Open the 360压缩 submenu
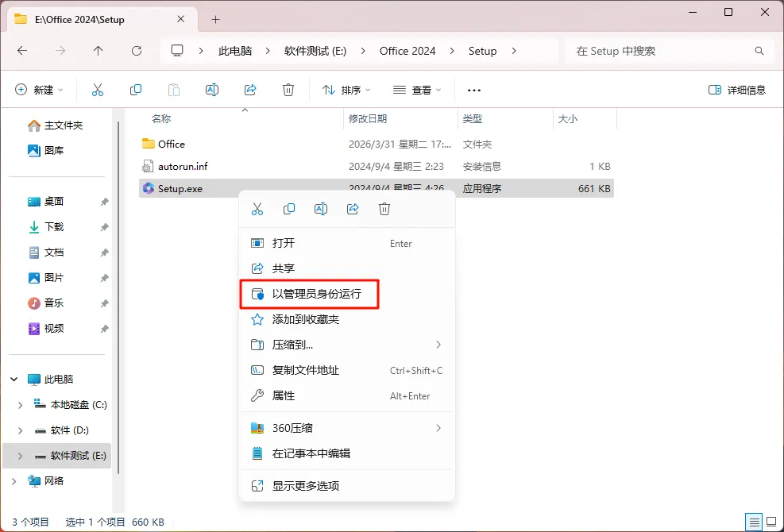 pyautogui.click(x=347, y=428)
